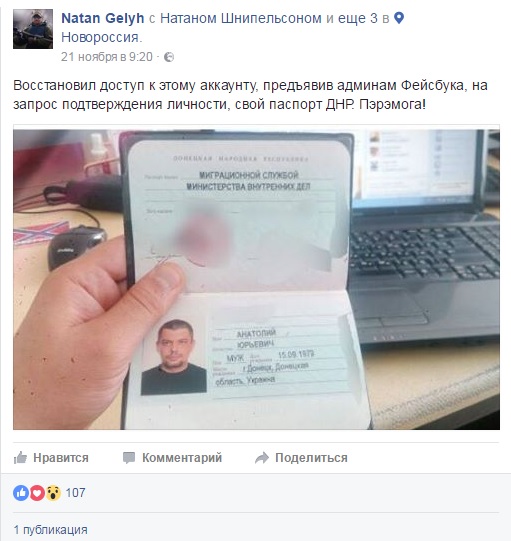The height and width of the screenshot is (541, 511).
Task: Click the yellow wow reaction icon
Action: coord(53,493)
